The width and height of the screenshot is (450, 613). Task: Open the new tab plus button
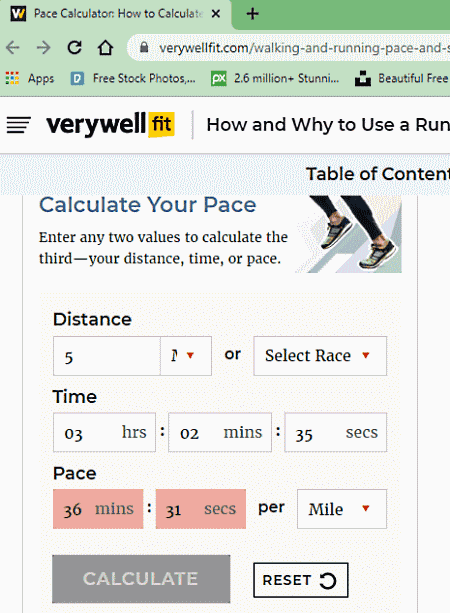tap(253, 14)
